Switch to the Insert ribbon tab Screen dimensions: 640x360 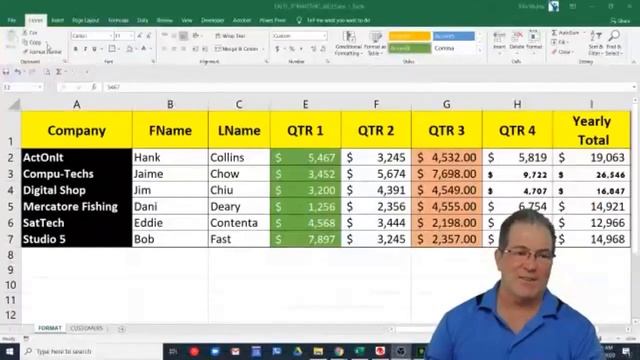[x=57, y=20]
